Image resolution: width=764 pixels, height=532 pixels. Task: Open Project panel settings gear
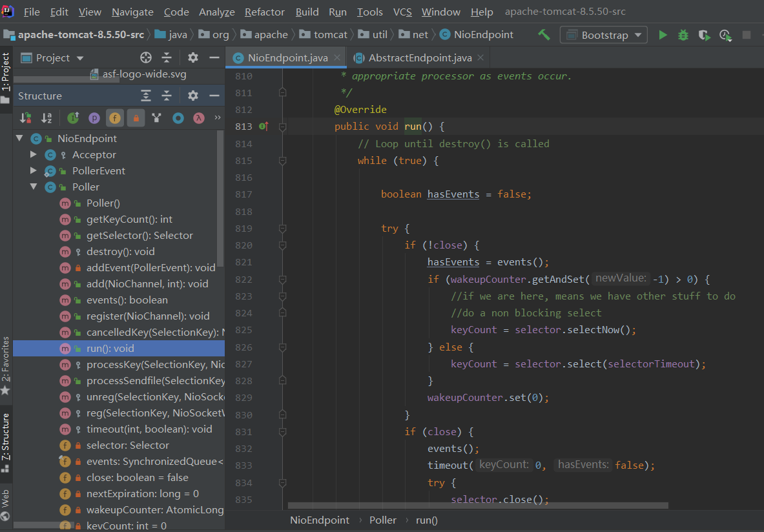click(193, 57)
